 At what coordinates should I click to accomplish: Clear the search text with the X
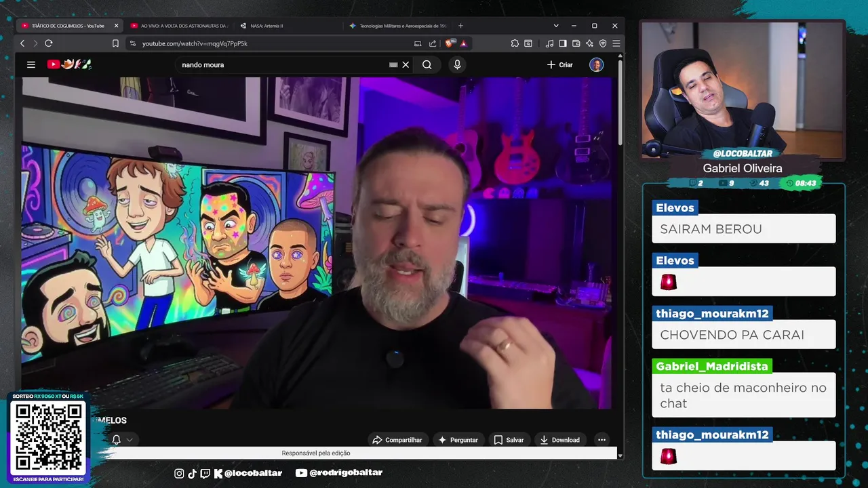pyautogui.click(x=406, y=64)
